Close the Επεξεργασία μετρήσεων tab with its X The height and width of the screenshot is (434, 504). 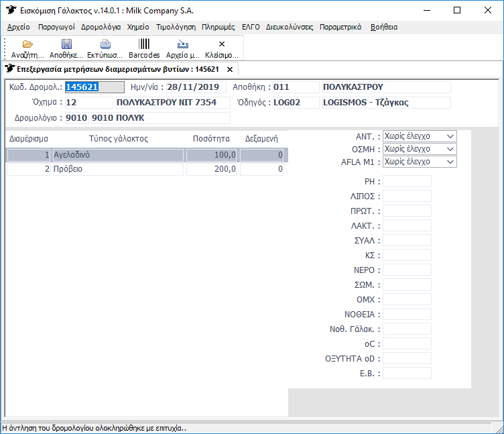(230, 69)
